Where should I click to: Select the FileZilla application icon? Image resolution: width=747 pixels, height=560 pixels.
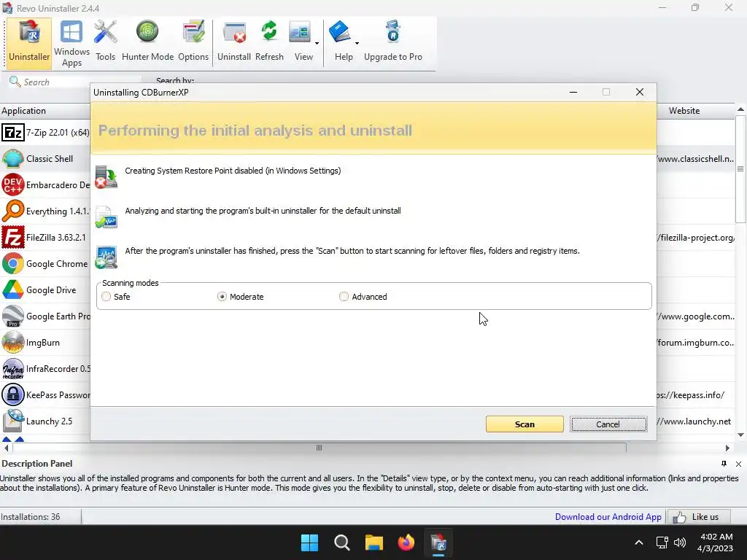[13, 237]
